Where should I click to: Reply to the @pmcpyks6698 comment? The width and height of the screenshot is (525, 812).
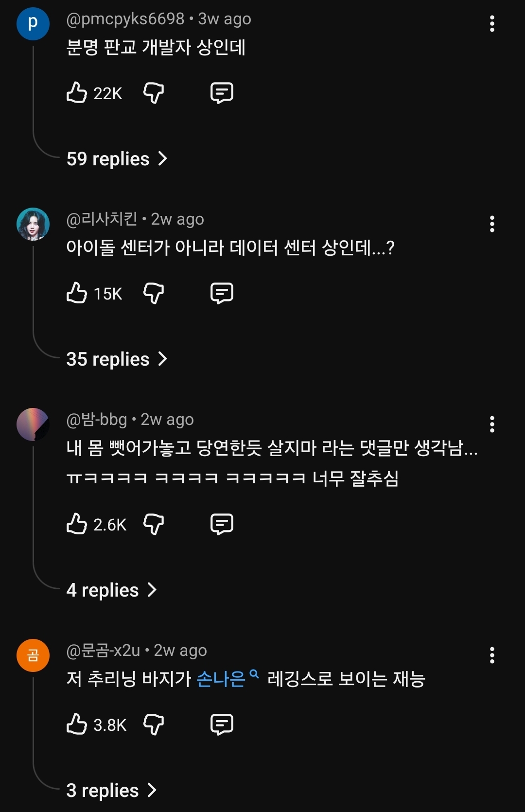point(222,92)
